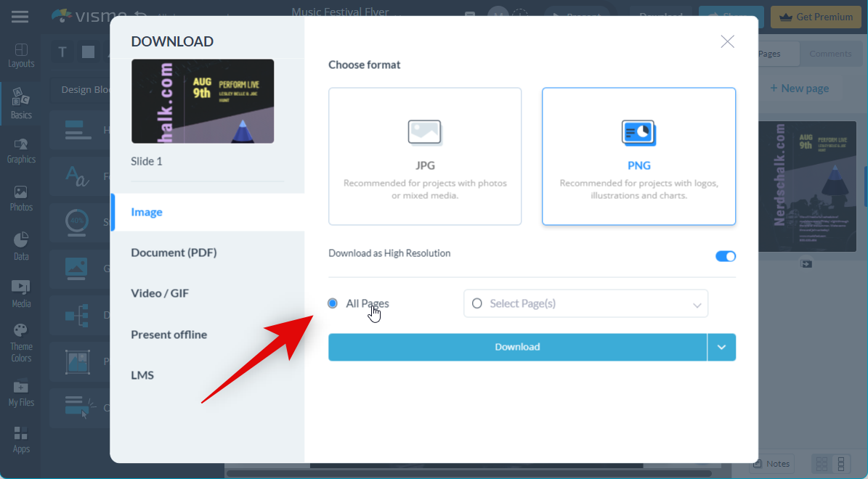Open the Theme Colors sidebar panel
This screenshot has width=868, height=479.
[x=21, y=343]
